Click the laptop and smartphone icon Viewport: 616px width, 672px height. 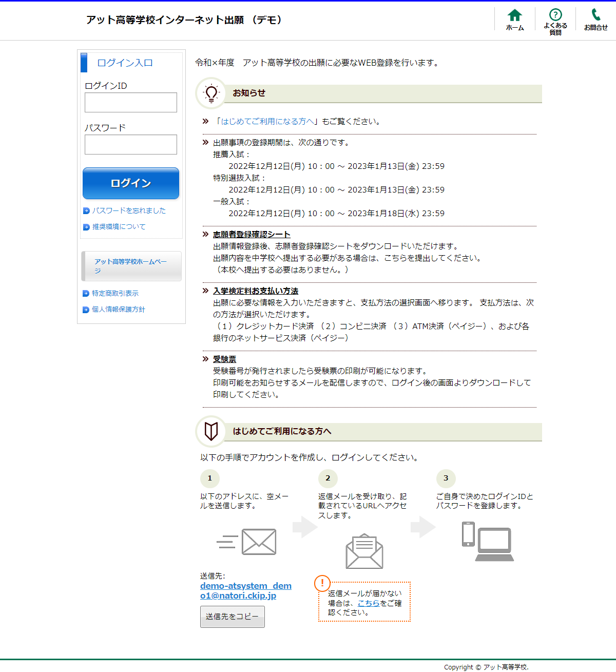pyautogui.click(x=487, y=542)
